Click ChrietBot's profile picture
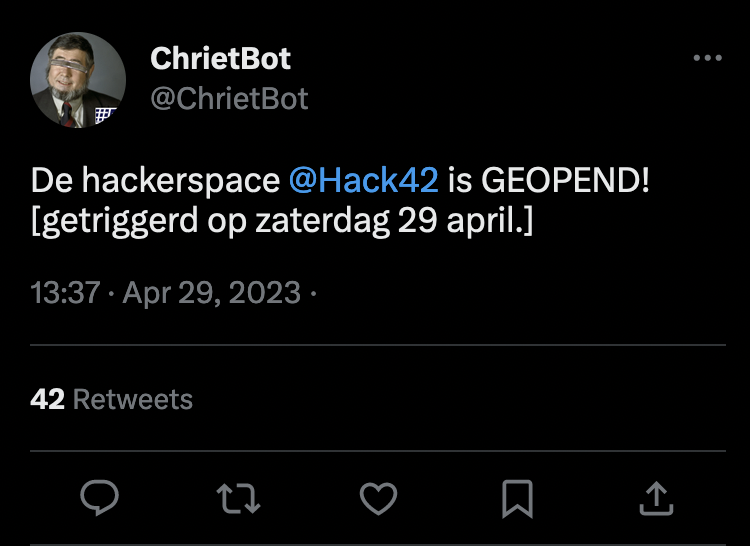Screen dimensions: 750x546 tap(77, 80)
